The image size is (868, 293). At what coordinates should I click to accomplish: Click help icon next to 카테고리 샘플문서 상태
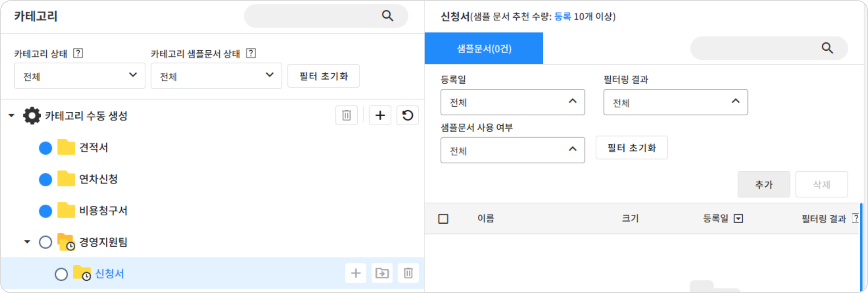[x=251, y=53]
